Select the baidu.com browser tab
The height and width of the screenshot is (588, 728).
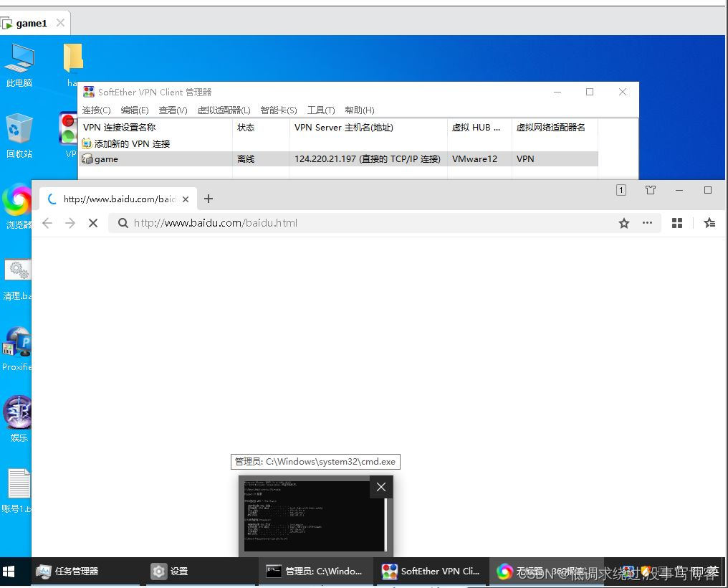click(118, 199)
